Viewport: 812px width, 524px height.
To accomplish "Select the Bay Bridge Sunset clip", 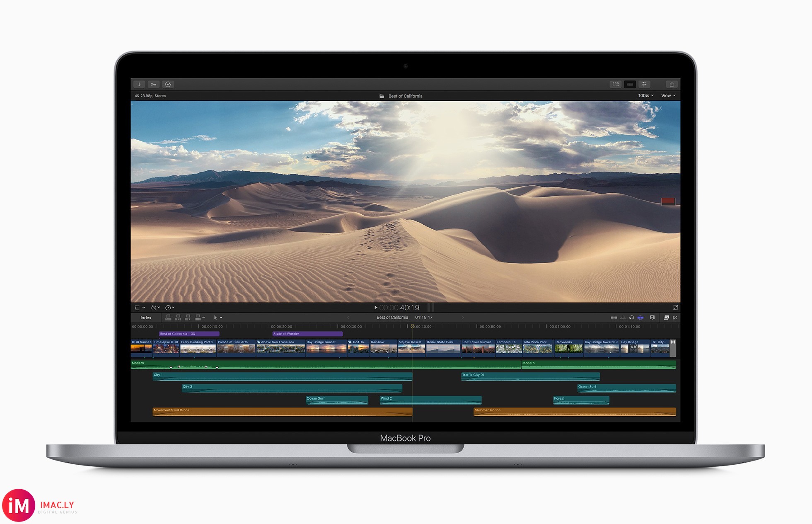I will [326, 349].
